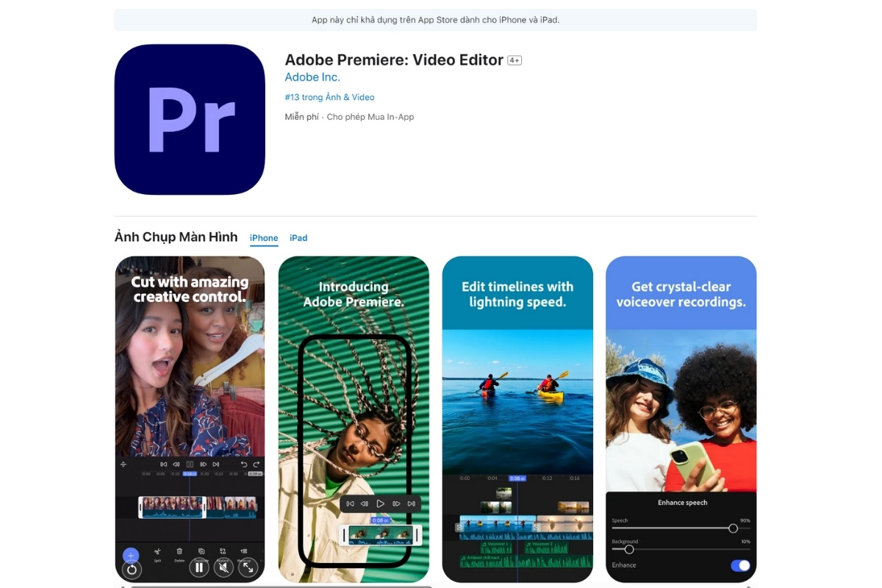This screenshot has width=882, height=588.
Task: Open the 'Get crystal-clear voiceover recordings' screenshot
Action: click(681, 419)
